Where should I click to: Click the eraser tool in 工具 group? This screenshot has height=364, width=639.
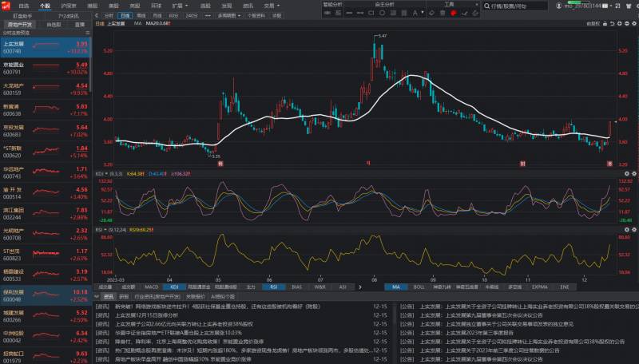click(x=431, y=13)
